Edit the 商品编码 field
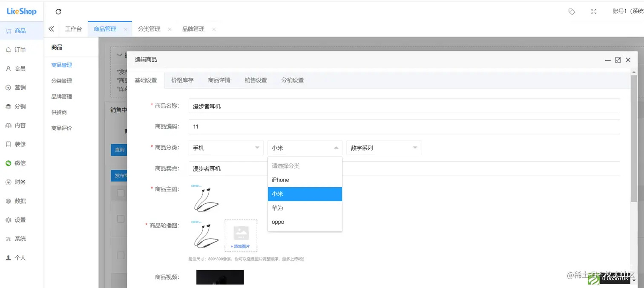This screenshot has height=288, width=644. click(x=404, y=126)
